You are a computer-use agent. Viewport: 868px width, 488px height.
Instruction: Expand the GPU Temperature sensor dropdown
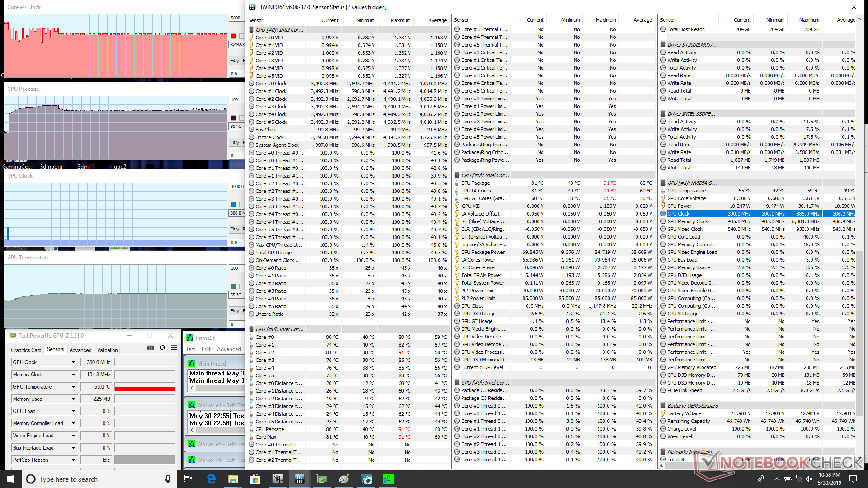click(73, 387)
